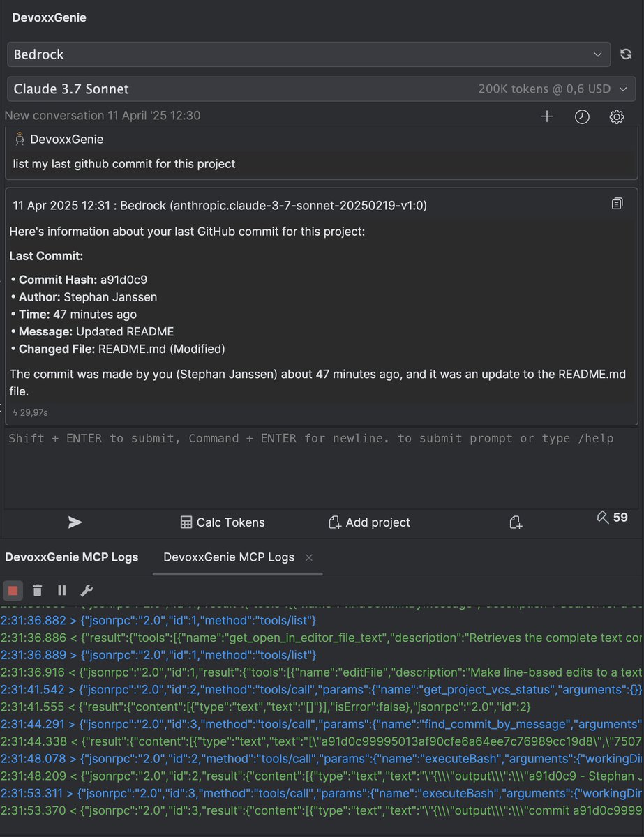
Task: Click the find_commit_by_message log line
Action: 322,724
